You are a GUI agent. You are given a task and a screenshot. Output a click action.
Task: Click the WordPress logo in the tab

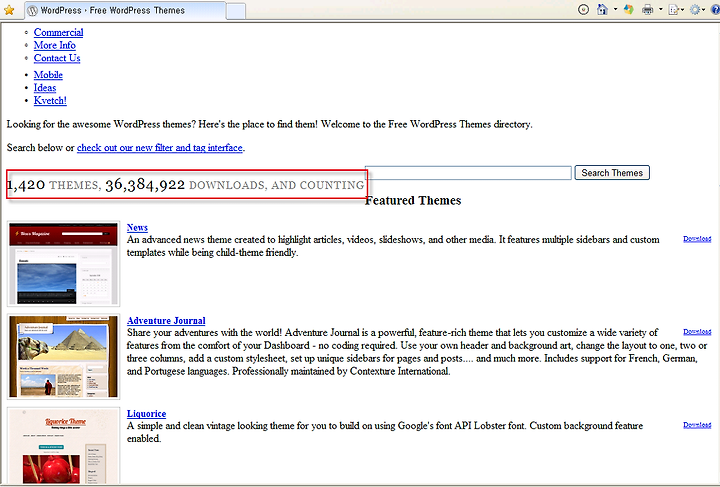(32, 11)
